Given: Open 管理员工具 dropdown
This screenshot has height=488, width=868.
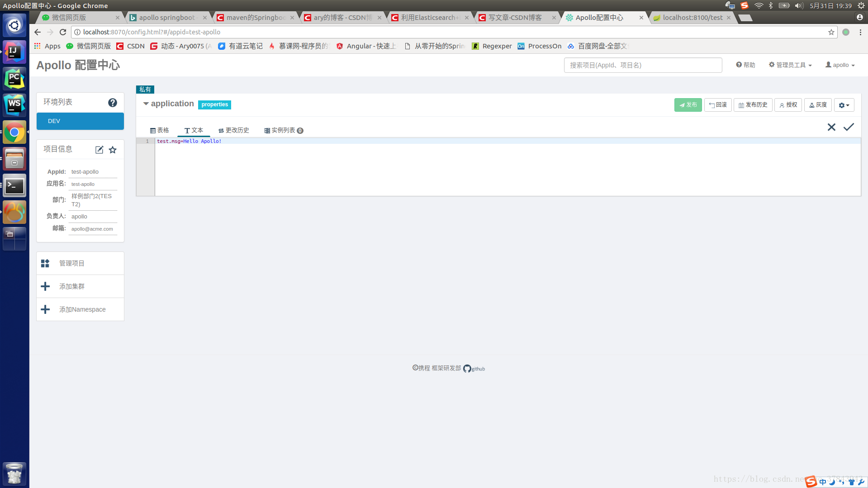Looking at the screenshot, I should point(790,65).
